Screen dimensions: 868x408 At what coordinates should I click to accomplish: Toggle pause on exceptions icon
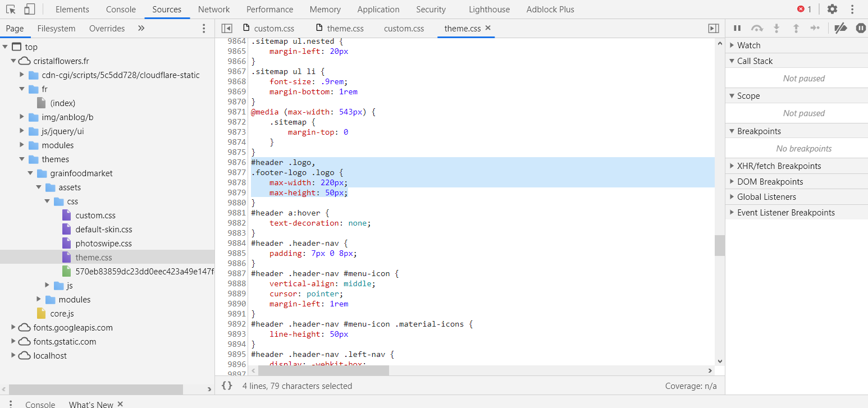[x=860, y=28]
